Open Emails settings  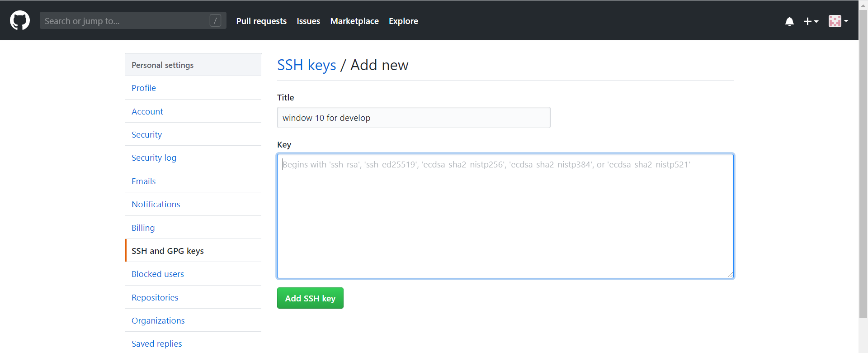193,181
